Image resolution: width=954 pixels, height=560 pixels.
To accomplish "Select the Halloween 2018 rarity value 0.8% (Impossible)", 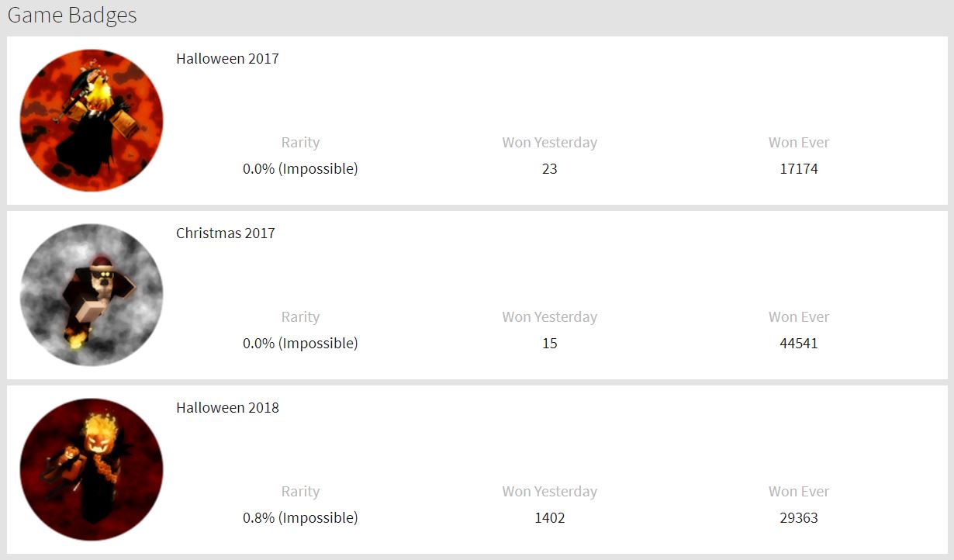I will (x=300, y=517).
